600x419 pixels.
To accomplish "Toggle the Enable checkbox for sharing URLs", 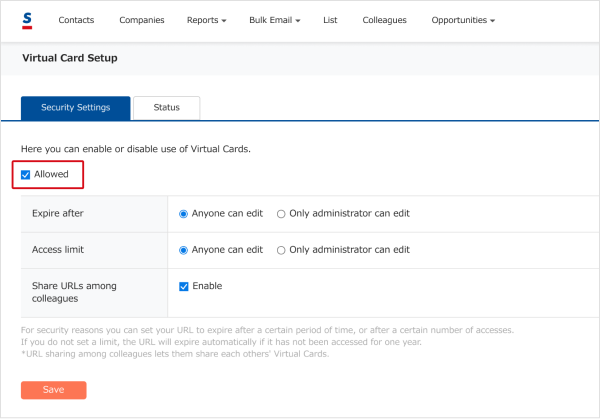I will pyautogui.click(x=184, y=287).
